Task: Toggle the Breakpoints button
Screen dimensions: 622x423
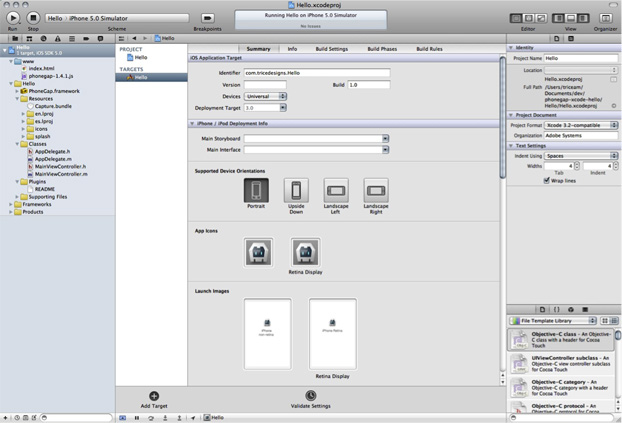Action: coord(207,18)
